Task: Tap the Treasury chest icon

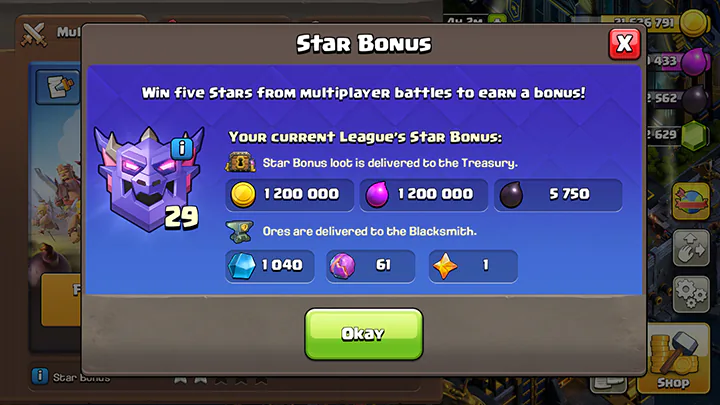Action: pyautogui.click(x=241, y=163)
